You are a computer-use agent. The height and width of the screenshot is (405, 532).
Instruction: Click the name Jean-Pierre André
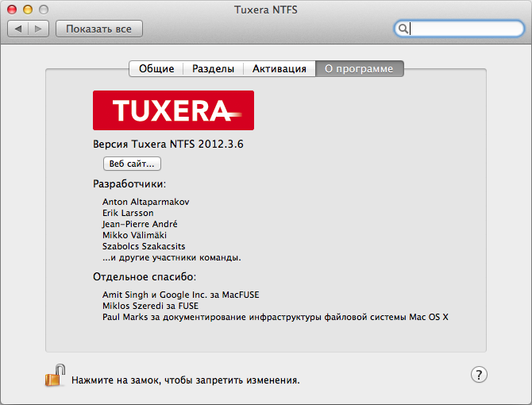[140, 224]
